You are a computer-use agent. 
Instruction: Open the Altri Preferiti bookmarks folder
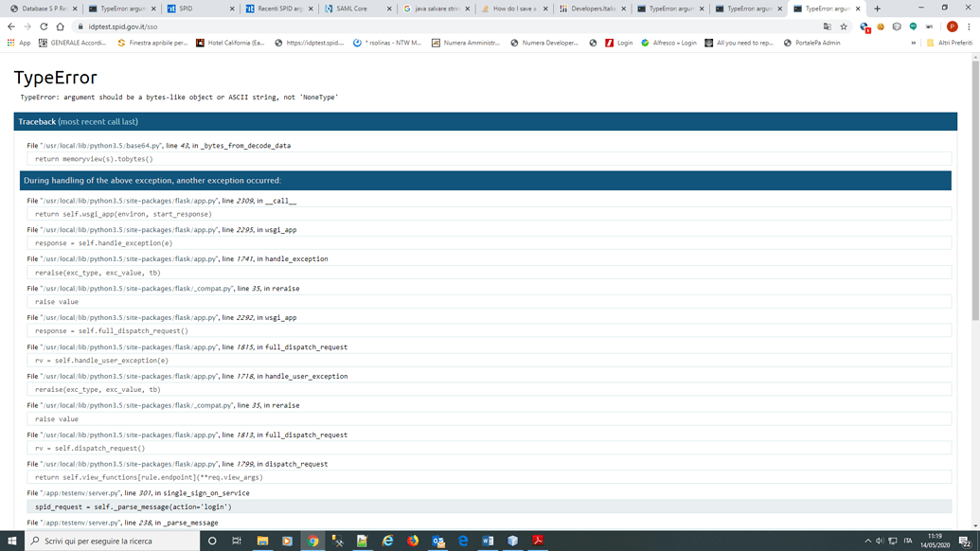pos(950,44)
